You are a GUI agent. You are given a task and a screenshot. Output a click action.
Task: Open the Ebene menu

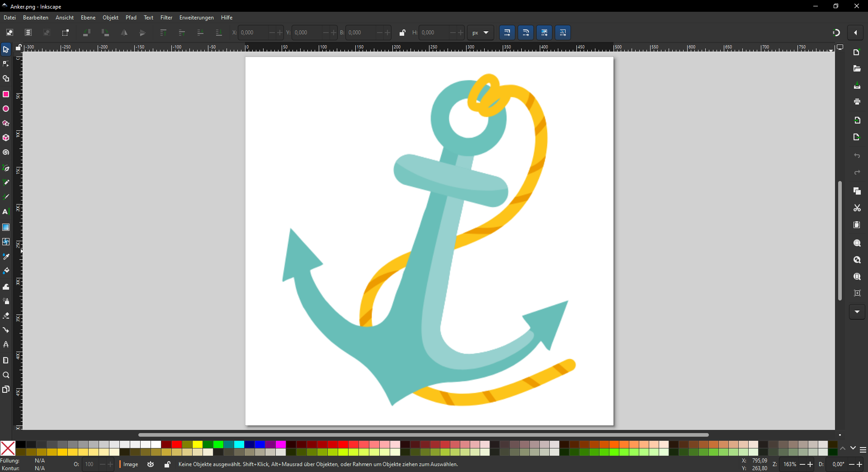click(88, 18)
